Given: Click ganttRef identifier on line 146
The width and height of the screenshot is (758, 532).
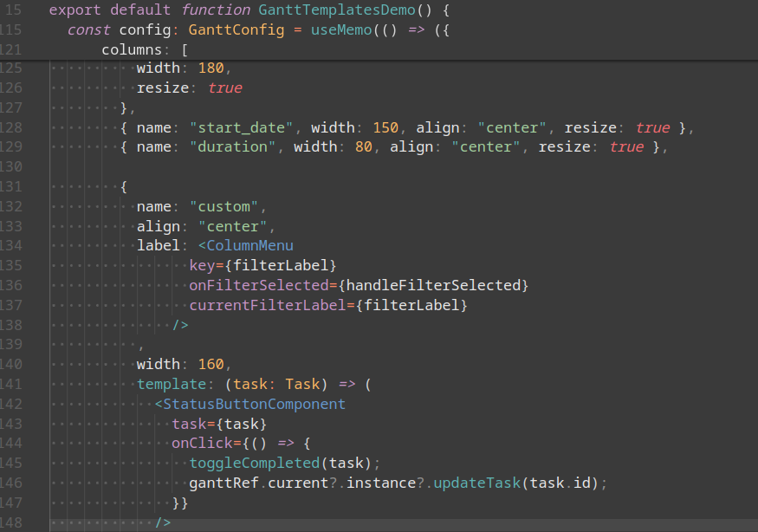Looking at the screenshot, I should pyautogui.click(x=224, y=483).
